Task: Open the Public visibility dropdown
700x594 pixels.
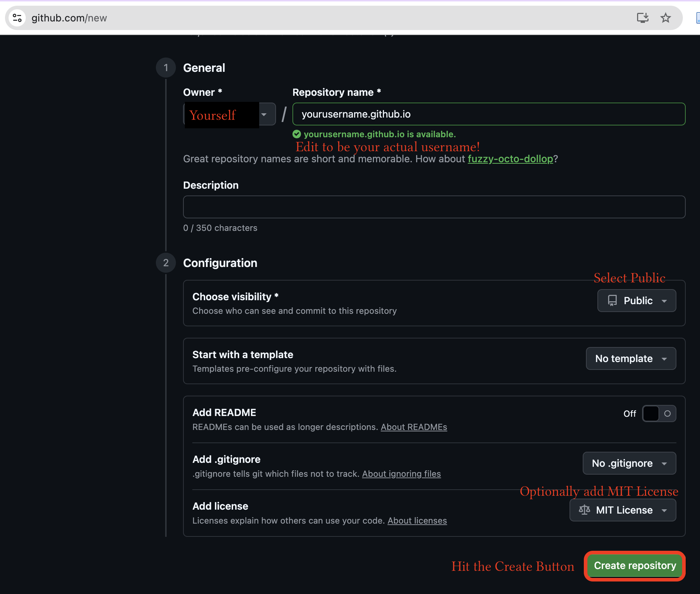Action: (636, 301)
